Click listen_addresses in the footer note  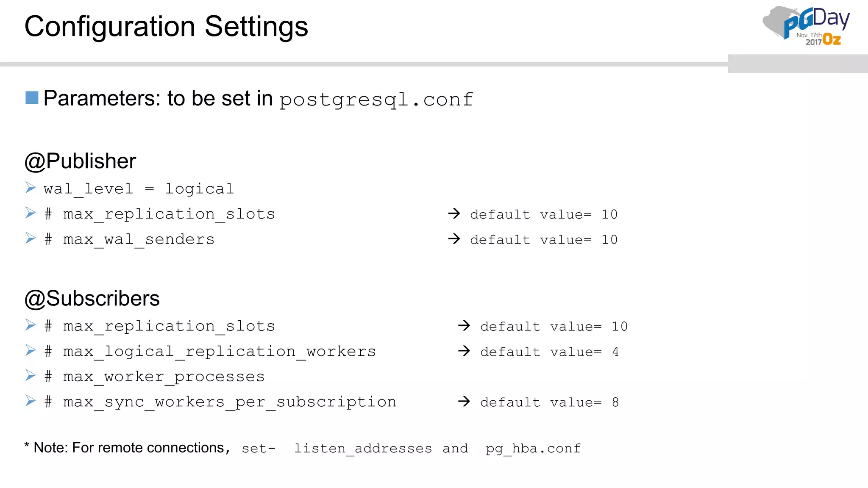pos(363,448)
